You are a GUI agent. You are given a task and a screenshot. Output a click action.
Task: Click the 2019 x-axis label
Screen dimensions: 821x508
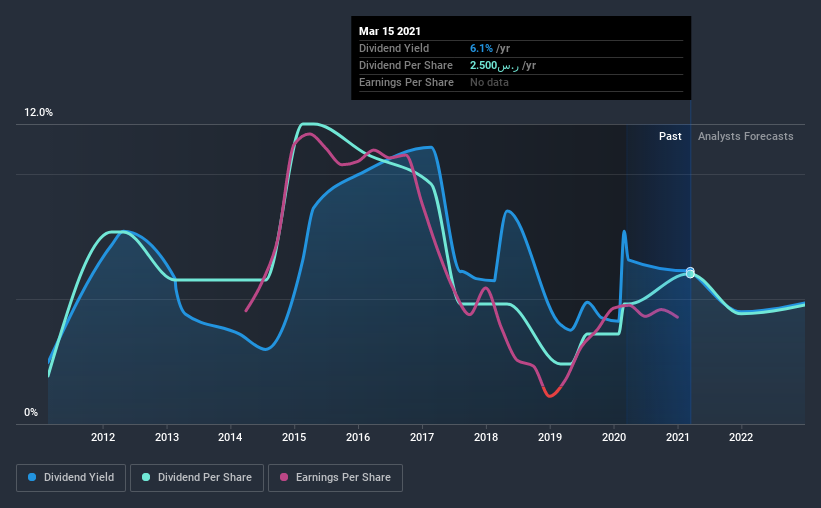[x=550, y=437]
